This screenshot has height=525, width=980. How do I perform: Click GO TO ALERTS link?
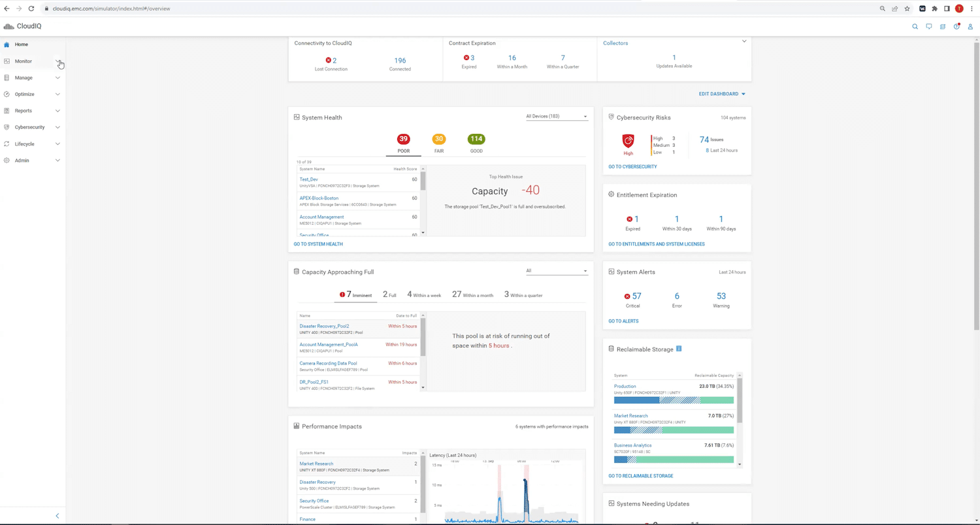(x=623, y=321)
